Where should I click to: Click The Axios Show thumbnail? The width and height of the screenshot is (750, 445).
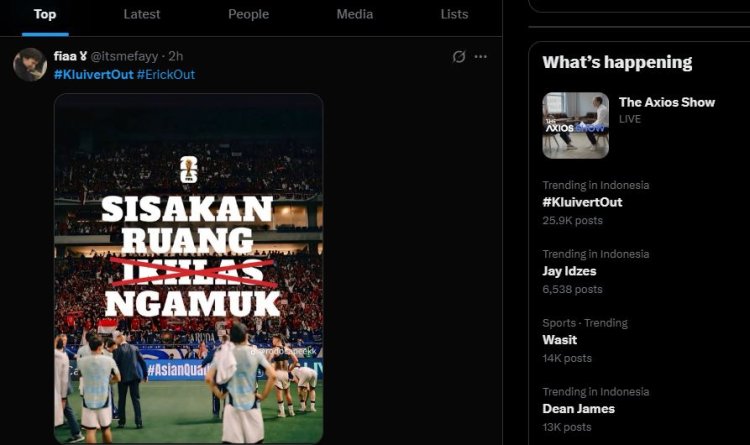575,125
